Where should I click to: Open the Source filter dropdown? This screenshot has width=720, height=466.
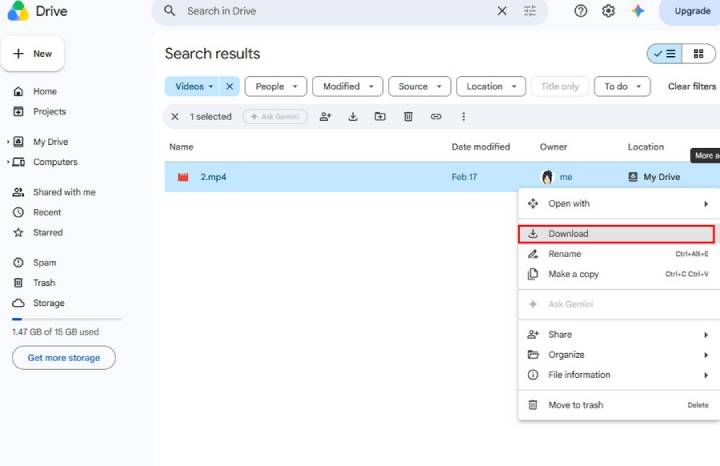pyautogui.click(x=420, y=86)
